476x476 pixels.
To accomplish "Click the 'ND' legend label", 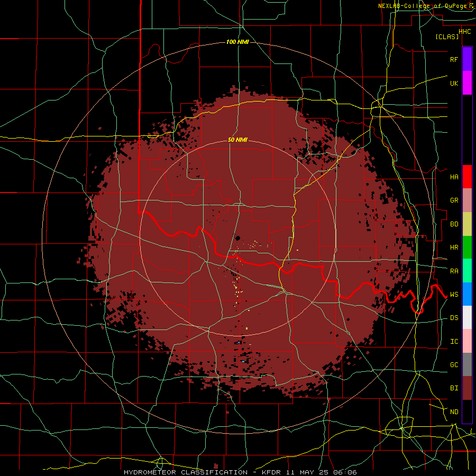I will (454, 412).
